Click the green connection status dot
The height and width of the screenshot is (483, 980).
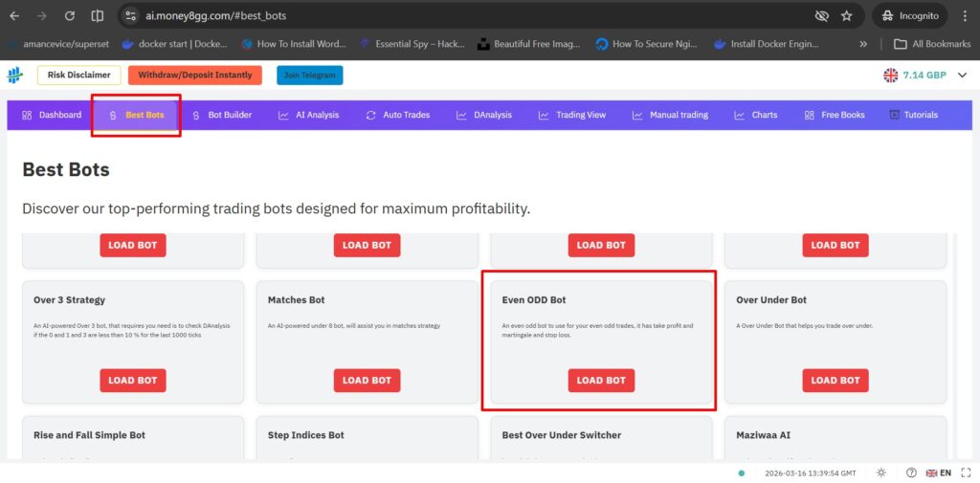point(742,473)
